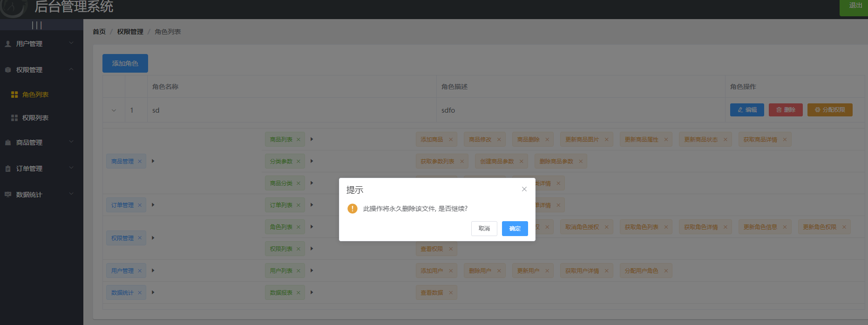Remove the 获取商品详情 permission tag

tap(785, 140)
